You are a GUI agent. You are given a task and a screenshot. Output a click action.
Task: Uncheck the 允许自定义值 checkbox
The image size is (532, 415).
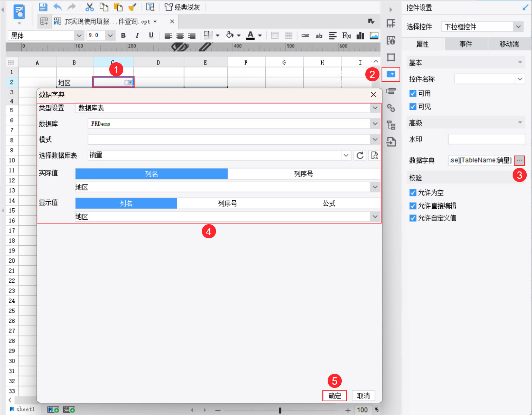point(413,218)
